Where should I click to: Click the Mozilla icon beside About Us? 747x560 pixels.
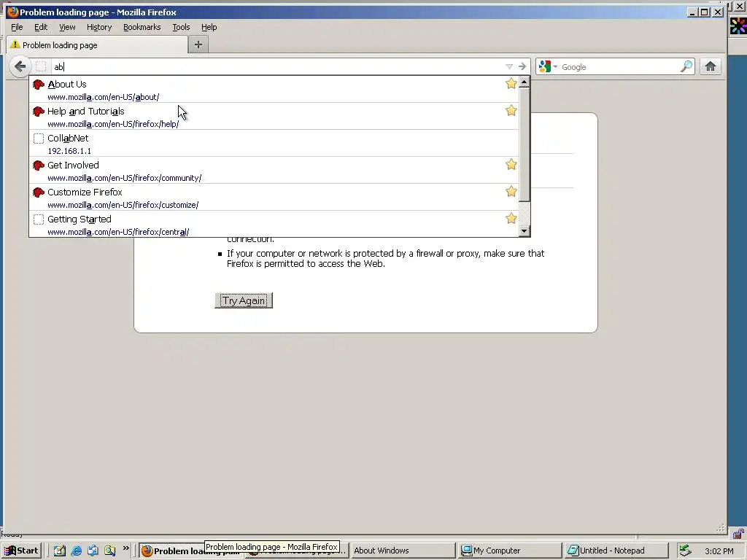tap(39, 85)
